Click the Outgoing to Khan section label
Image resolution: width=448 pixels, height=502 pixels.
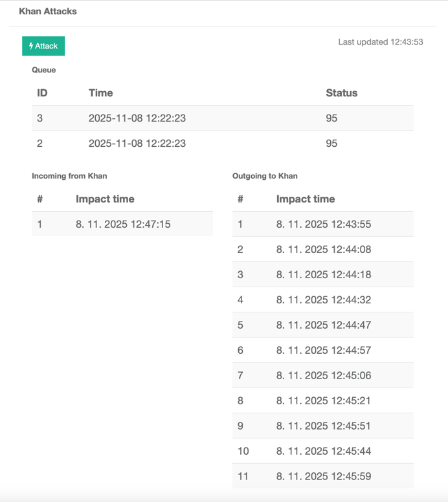[265, 176]
